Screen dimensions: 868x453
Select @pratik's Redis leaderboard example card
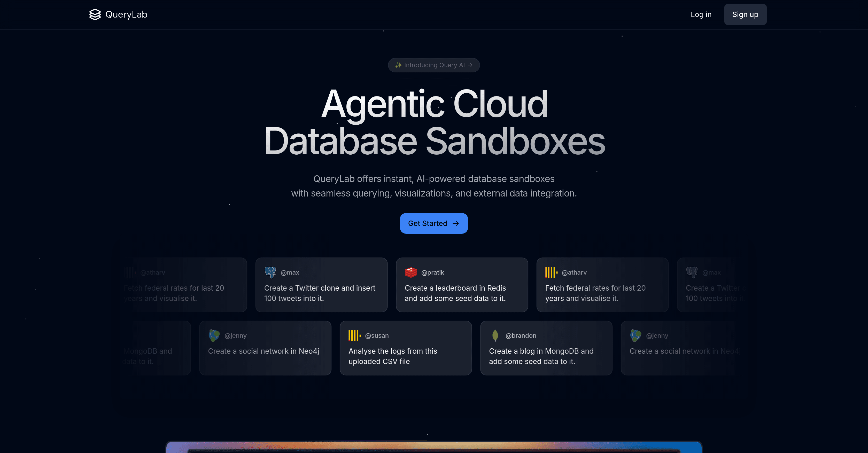[462, 285]
